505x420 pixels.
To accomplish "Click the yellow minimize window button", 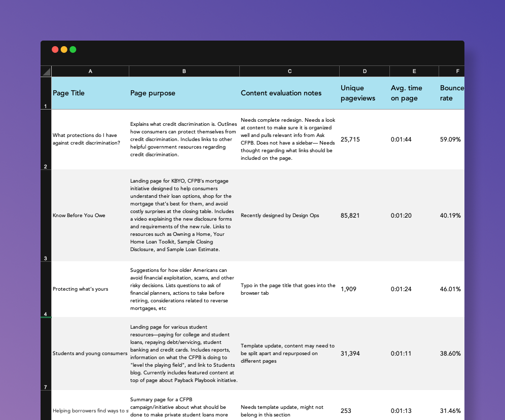I will (x=64, y=49).
